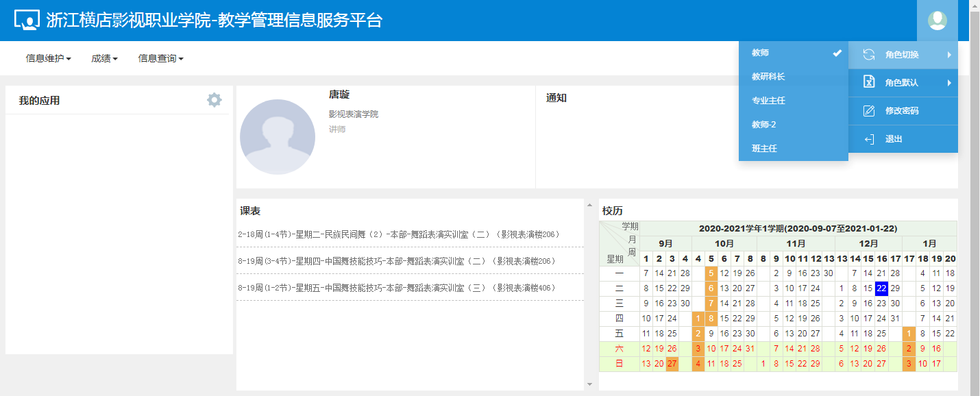
Task: Switch role to 班主任
Action: tap(764, 149)
